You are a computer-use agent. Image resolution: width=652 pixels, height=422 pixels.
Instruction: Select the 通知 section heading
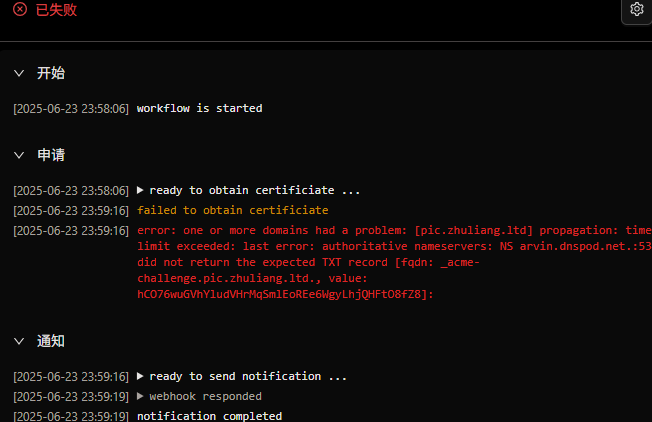pos(51,341)
